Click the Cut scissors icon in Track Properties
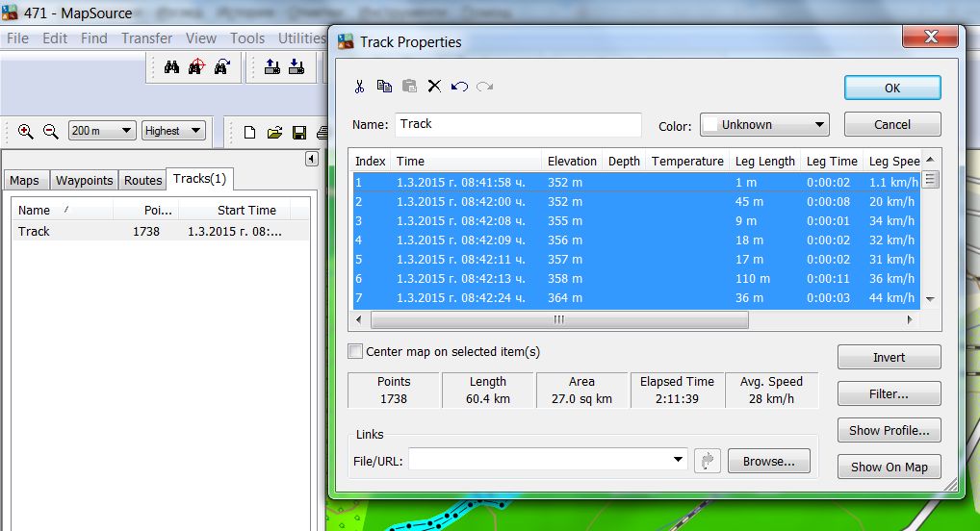This screenshot has width=980, height=531. click(359, 87)
